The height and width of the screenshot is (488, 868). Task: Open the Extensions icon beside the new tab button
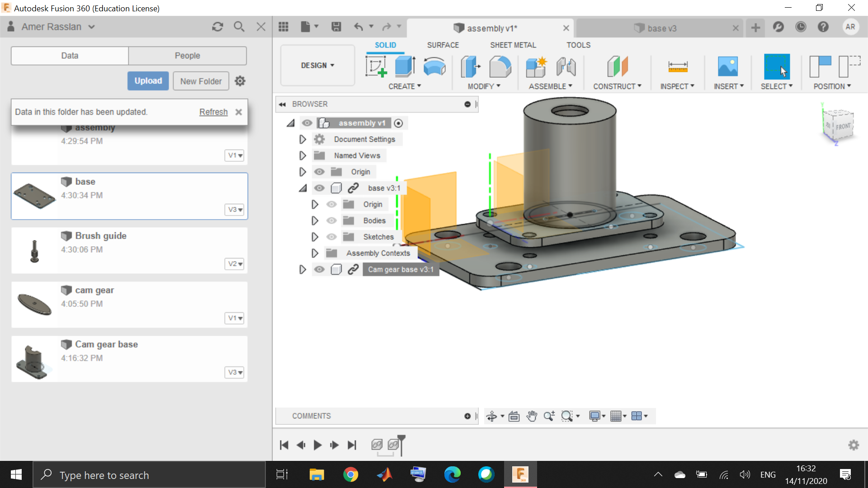(x=778, y=27)
